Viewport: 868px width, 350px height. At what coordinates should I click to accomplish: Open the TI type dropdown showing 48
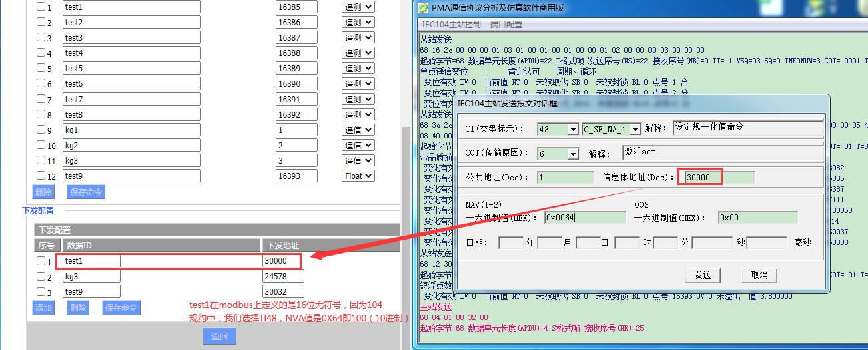click(572, 129)
